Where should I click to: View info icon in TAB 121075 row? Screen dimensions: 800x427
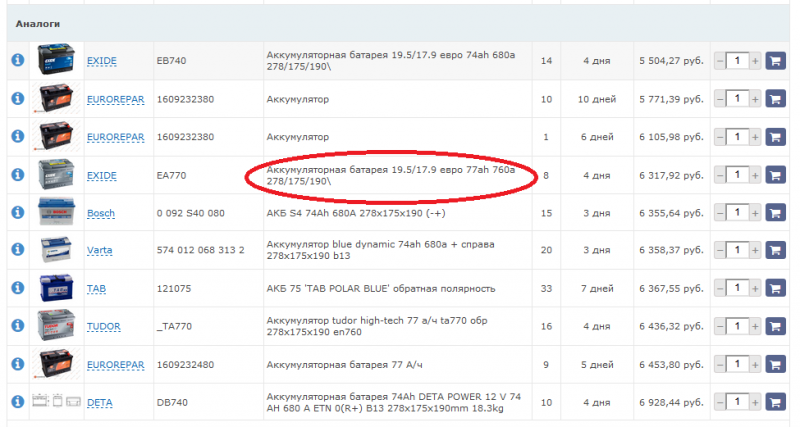coord(18,288)
